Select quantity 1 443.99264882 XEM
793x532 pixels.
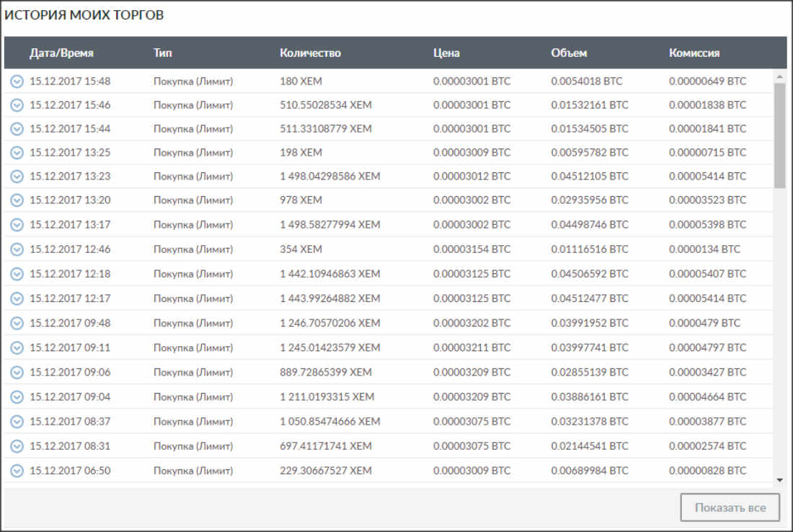click(x=329, y=299)
